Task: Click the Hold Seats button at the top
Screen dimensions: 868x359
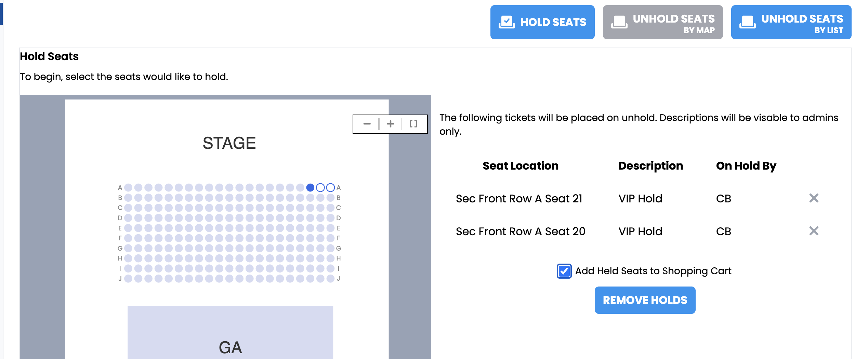Action: point(542,22)
